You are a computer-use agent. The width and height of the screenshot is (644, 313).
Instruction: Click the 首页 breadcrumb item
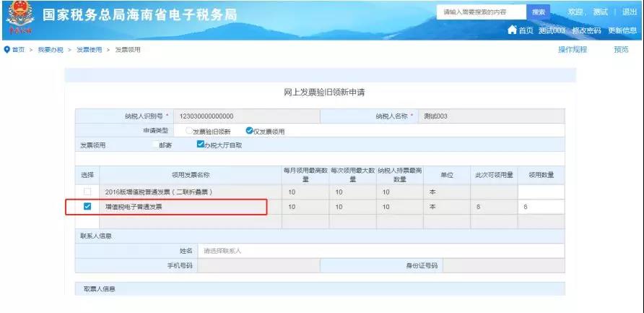[x=18, y=50]
